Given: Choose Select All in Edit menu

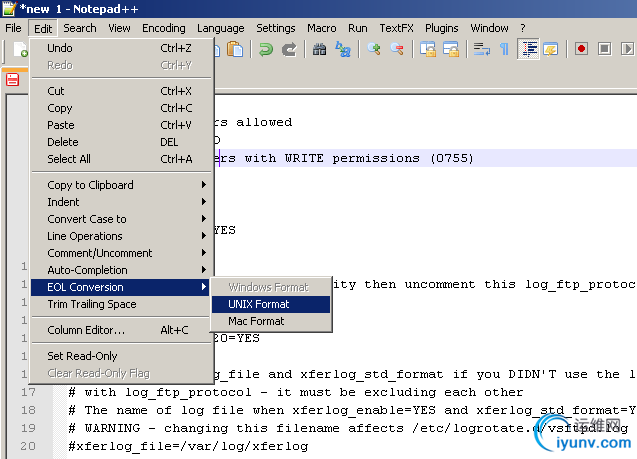Looking at the screenshot, I should coord(121,159).
